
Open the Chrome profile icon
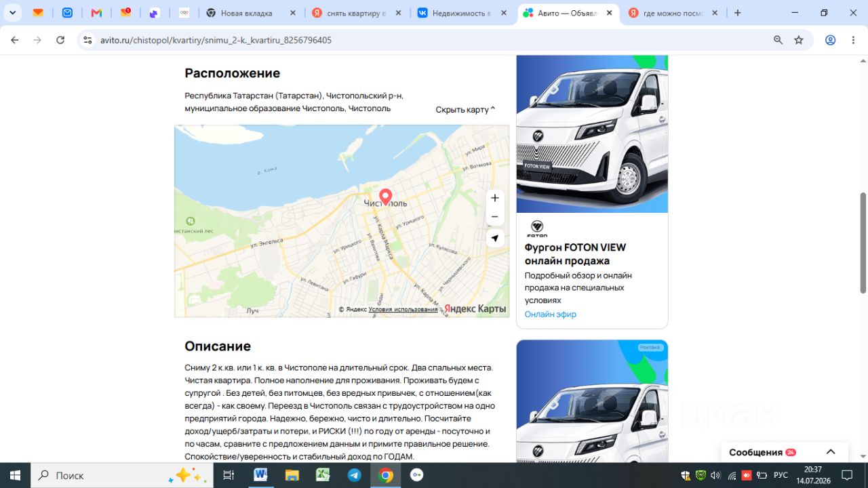(830, 40)
